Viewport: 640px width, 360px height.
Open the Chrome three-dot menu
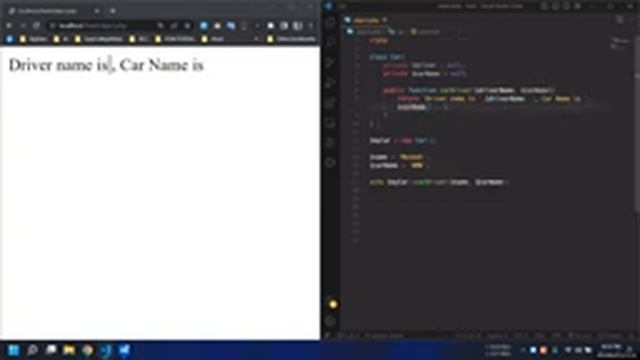click(311, 26)
